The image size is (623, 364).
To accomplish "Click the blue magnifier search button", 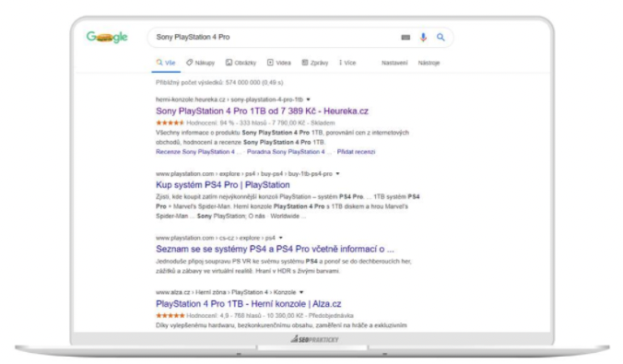I will pos(441,38).
